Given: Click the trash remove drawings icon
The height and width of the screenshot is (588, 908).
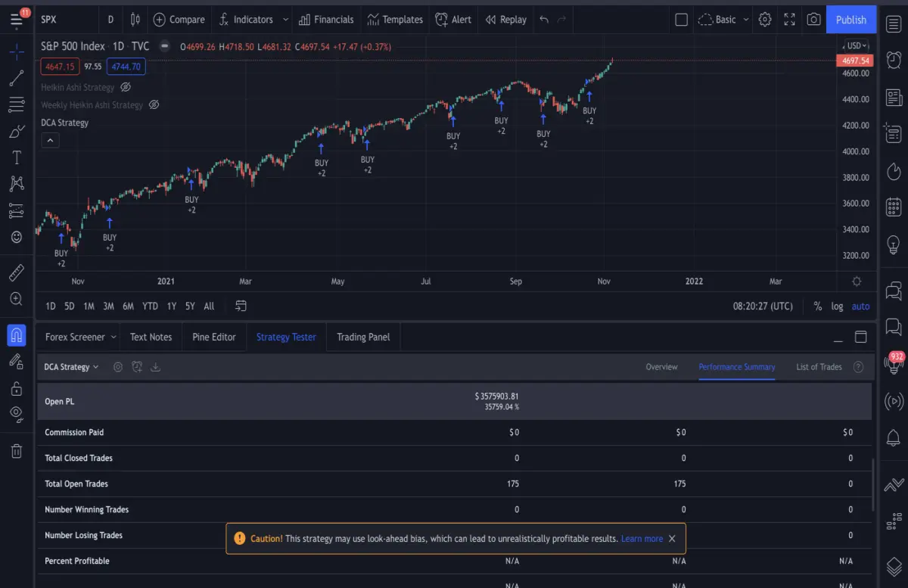Looking at the screenshot, I should [x=17, y=451].
